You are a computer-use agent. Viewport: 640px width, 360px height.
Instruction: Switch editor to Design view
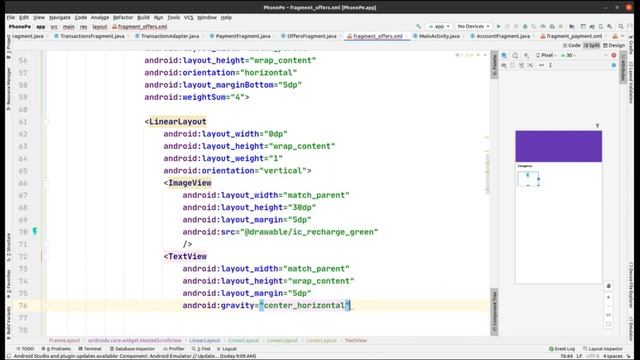pyautogui.click(x=614, y=45)
